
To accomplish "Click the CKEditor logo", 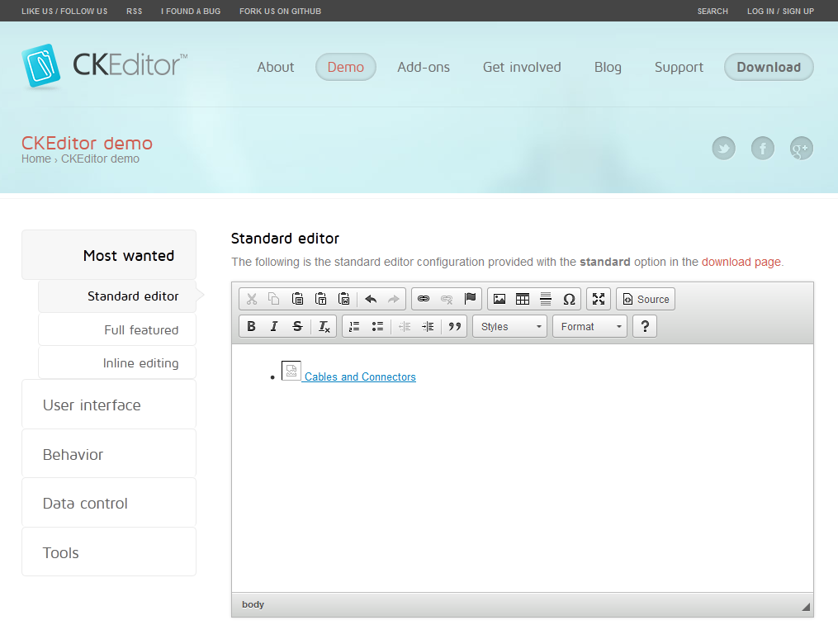I will [105, 66].
